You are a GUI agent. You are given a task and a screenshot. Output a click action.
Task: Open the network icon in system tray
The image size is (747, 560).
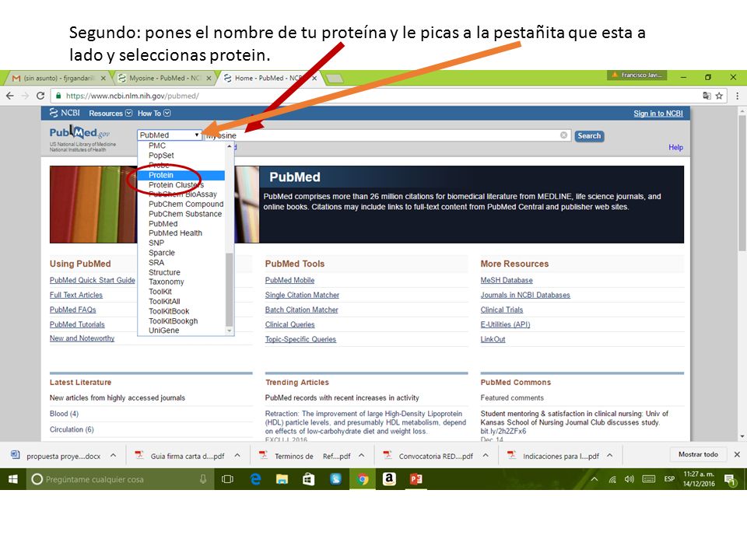click(612, 479)
